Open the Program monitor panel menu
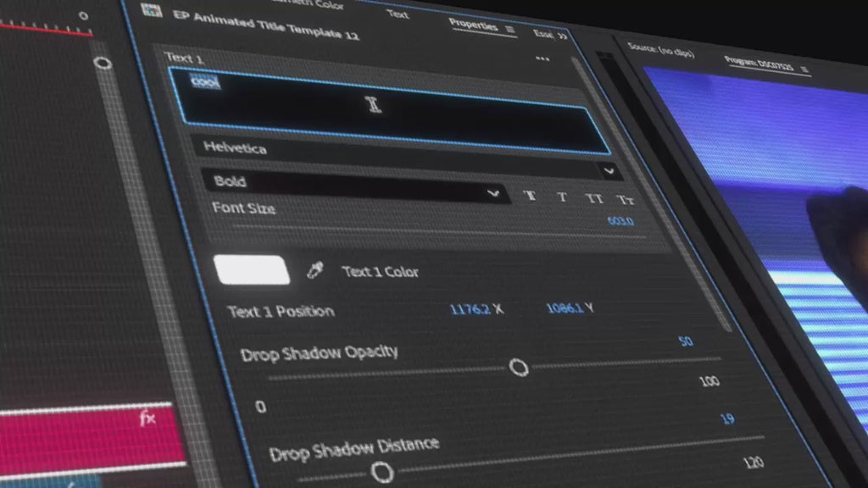The width and height of the screenshot is (868, 488). [x=804, y=69]
